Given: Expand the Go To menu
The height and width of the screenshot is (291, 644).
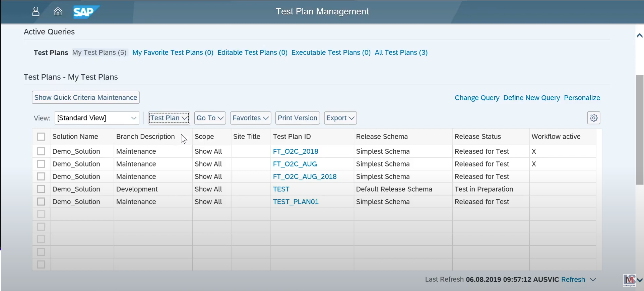Looking at the screenshot, I should coord(210,118).
